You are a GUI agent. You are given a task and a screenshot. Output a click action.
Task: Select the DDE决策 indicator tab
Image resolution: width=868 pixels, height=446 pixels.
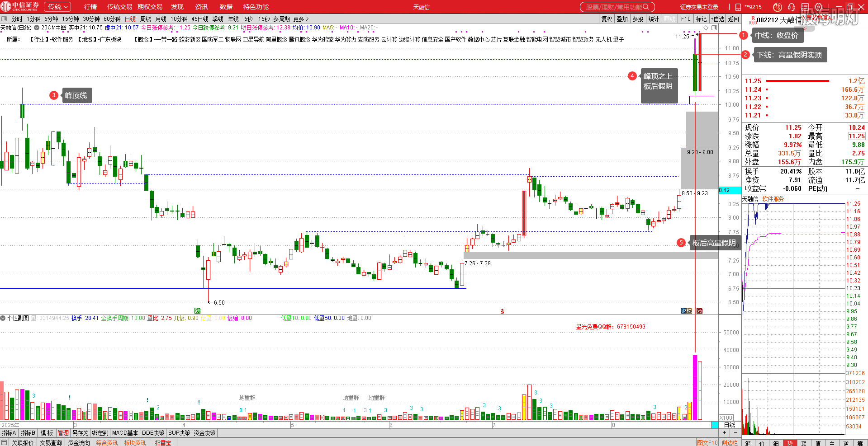(x=153, y=433)
